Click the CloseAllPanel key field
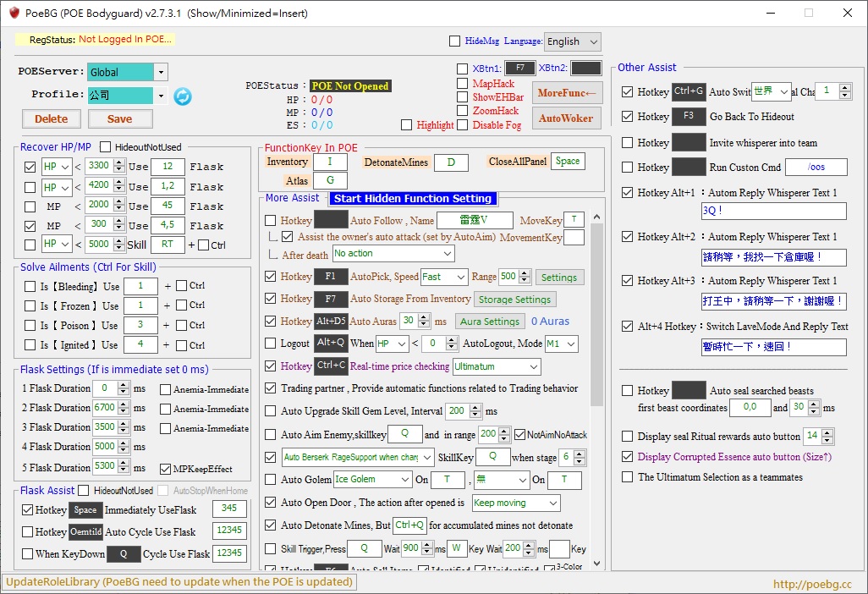The image size is (868, 594). (x=568, y=161)
